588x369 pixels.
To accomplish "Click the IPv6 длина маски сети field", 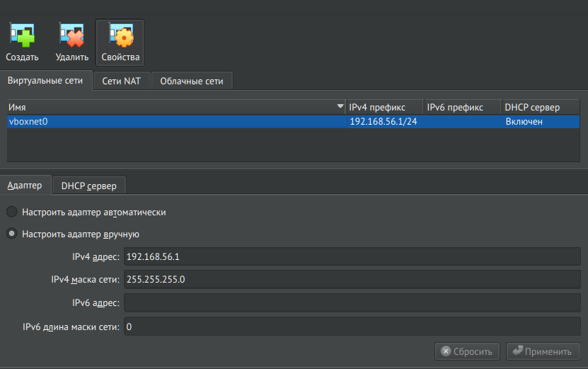I will pyautogui.click(x=352, y=327).
